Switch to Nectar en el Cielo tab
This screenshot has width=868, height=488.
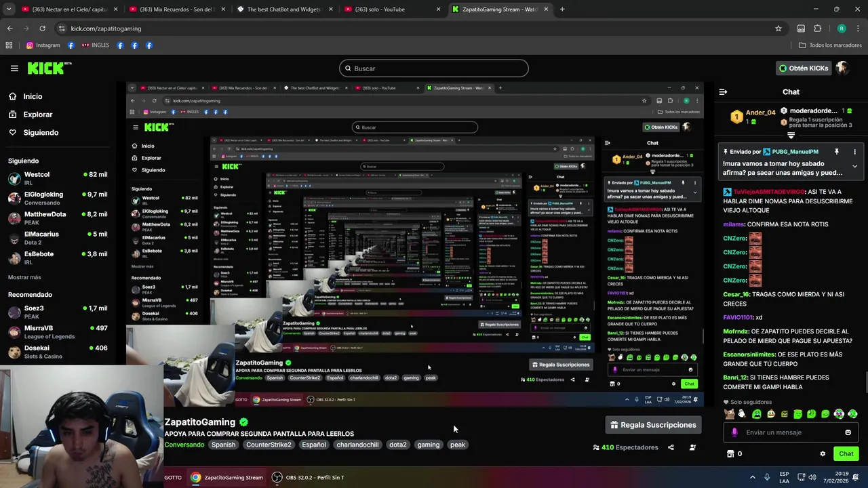(64, 9)
